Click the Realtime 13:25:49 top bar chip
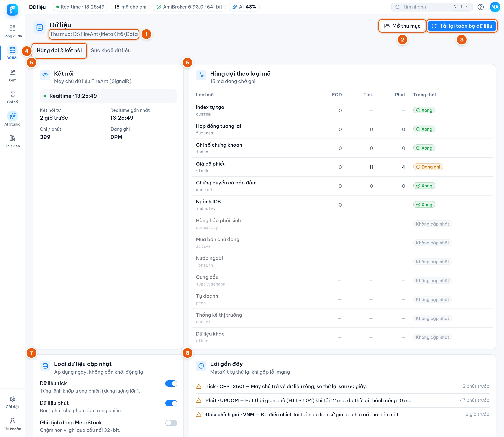This screenshot has height=437, width=504. click(x=80, y=7)
